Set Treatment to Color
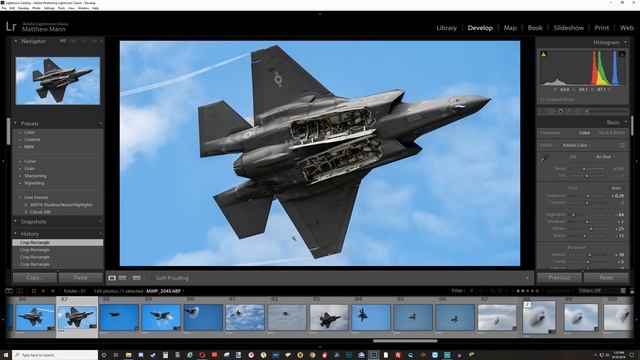Screen dimensions: 640x360 [x=584, y=133]
